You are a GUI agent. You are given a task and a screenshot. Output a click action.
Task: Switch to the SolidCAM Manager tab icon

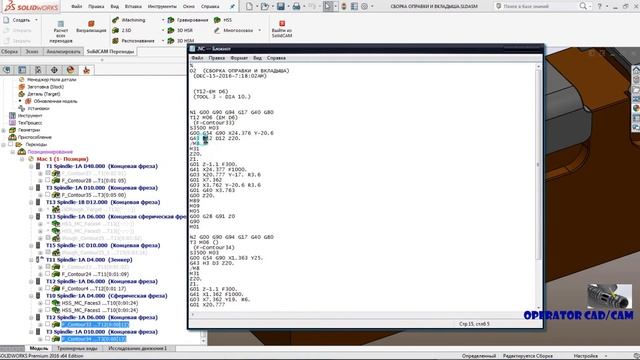click(86, 70)
